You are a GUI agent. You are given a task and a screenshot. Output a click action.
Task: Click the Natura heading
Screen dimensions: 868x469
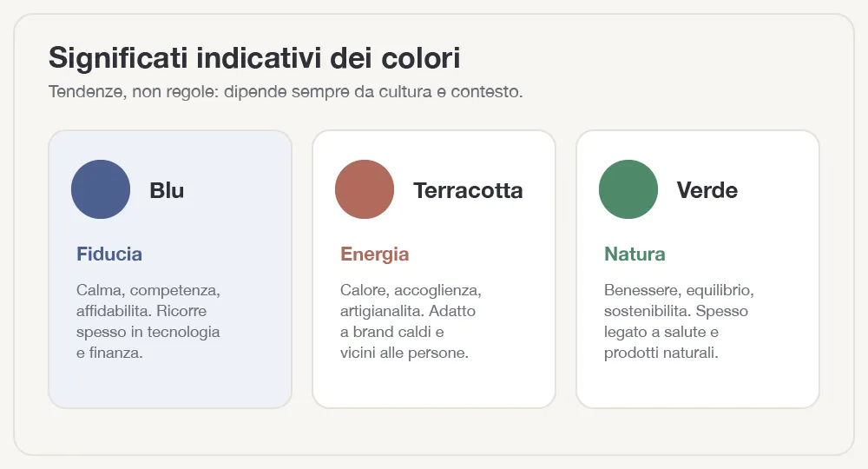pos(635,254)
